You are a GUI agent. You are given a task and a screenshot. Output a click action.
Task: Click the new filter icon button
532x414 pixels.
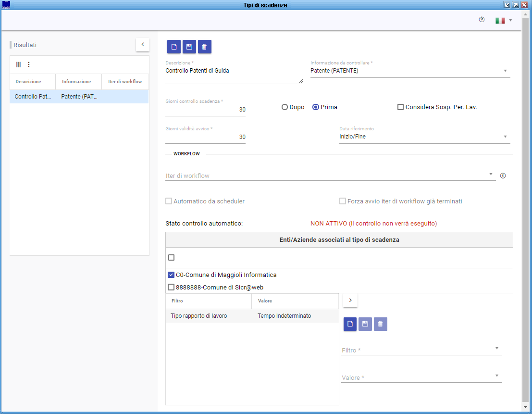[x=350, y=324]
